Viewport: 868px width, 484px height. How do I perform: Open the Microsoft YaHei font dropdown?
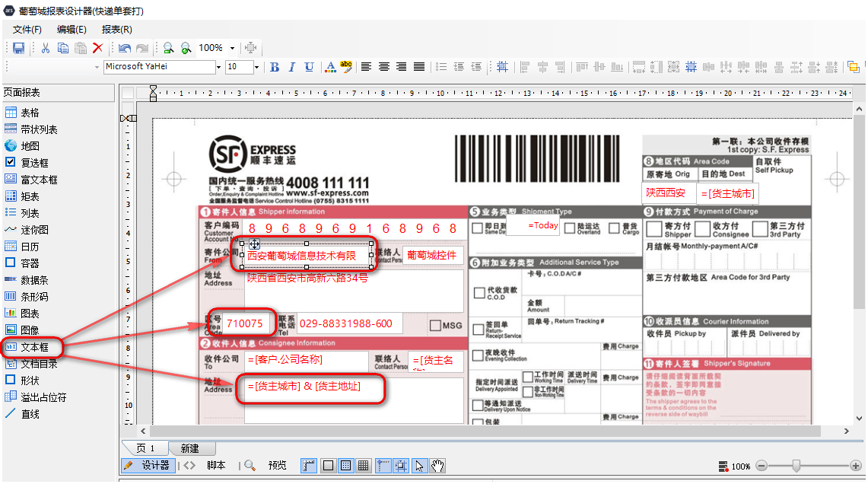click(218, 67)
